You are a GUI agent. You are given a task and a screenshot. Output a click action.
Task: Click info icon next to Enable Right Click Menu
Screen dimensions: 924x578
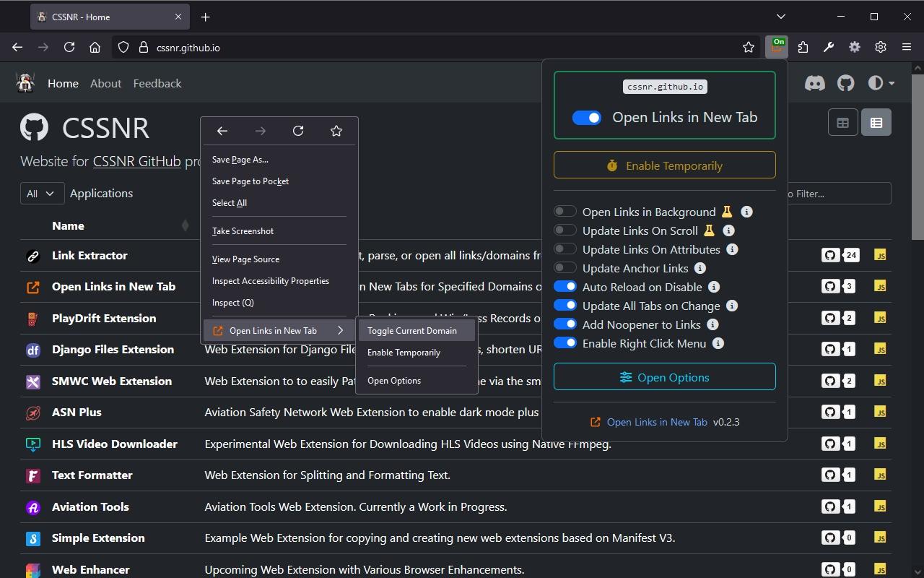point(718,343)
